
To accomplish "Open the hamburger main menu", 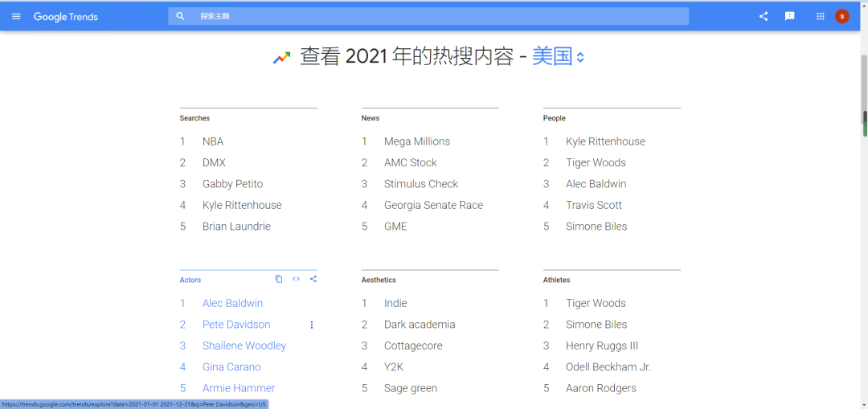I will pyautogui.click(x=16, y=16).
